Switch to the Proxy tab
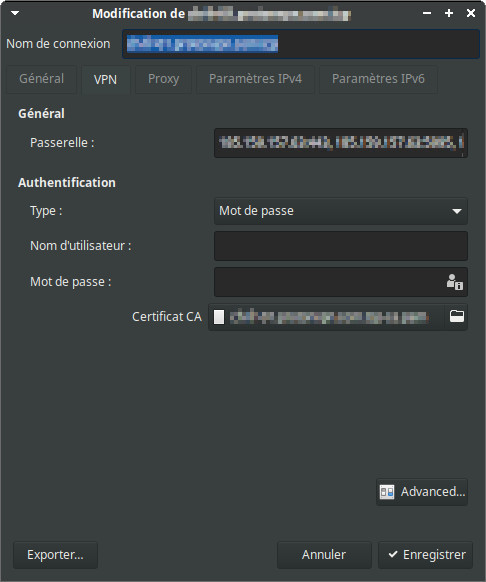 pos(163,79)
